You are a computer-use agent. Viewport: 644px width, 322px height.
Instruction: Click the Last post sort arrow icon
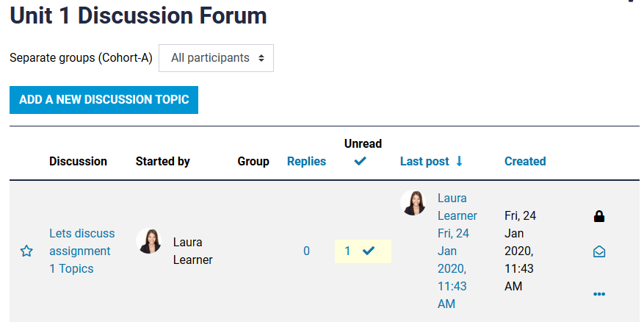pyautogui.click(x=459, y=161)
